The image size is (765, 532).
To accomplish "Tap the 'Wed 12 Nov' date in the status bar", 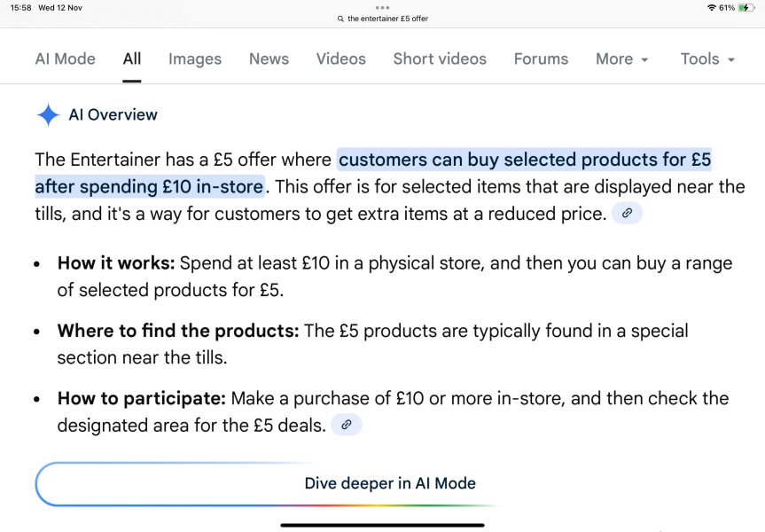I will (60, 8).
